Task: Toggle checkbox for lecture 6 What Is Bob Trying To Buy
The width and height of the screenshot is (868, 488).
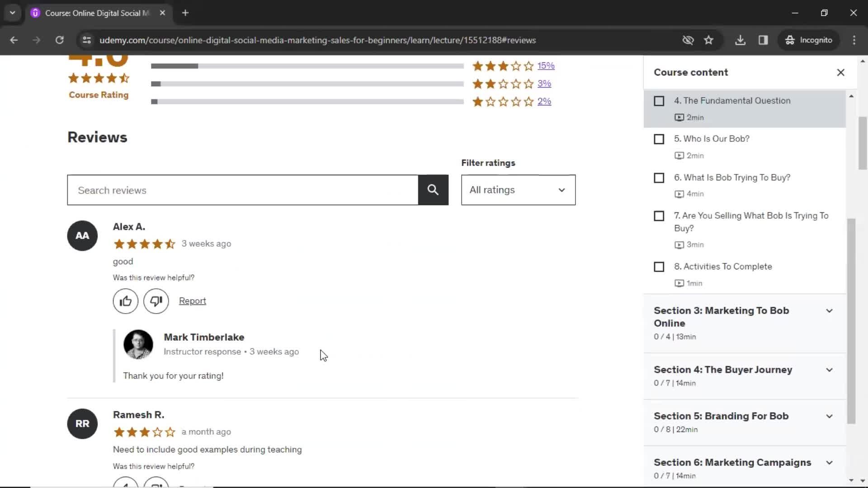Action: pyautogui.click(x=659, y=177)
